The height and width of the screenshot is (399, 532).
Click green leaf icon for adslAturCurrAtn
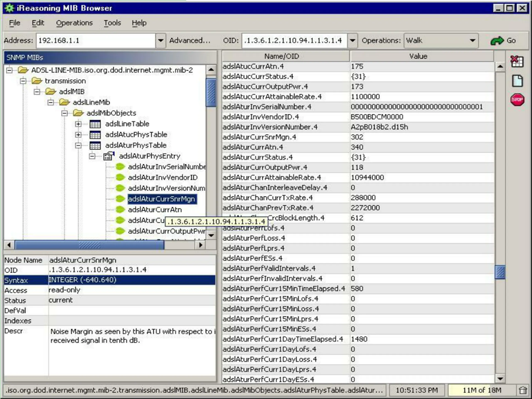(120, 209)
